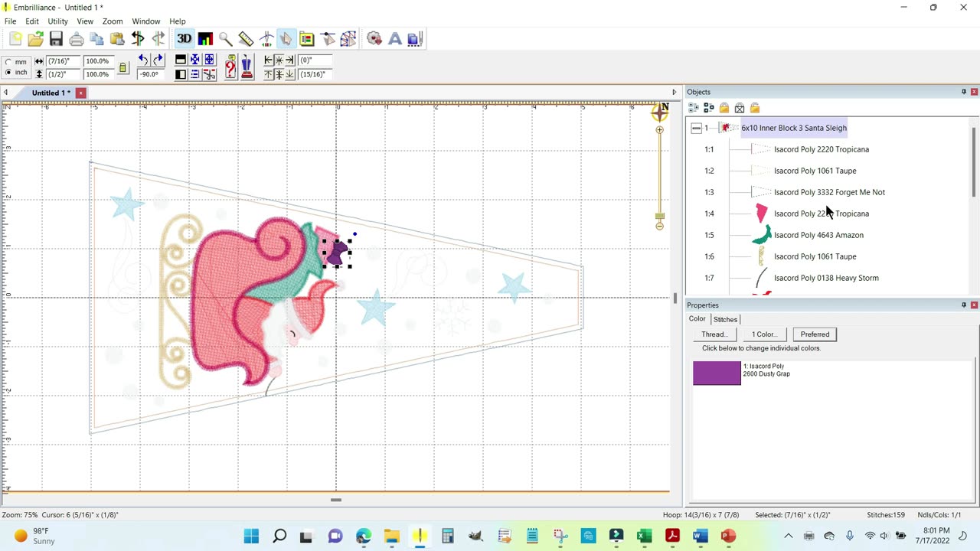Toggle the aspect ratio lock
Viewport: 980px width, 551px height.
122,68
